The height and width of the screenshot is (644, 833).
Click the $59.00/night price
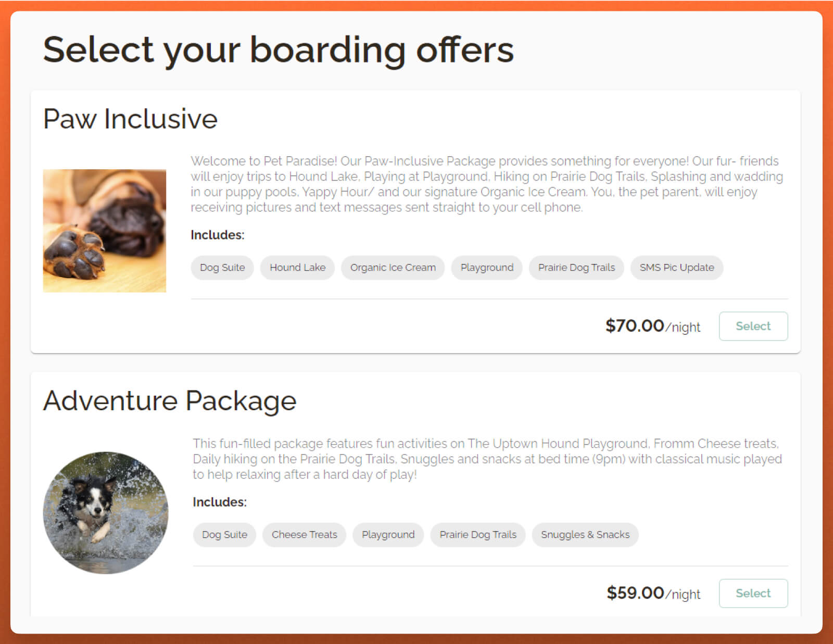pos(653,594)
